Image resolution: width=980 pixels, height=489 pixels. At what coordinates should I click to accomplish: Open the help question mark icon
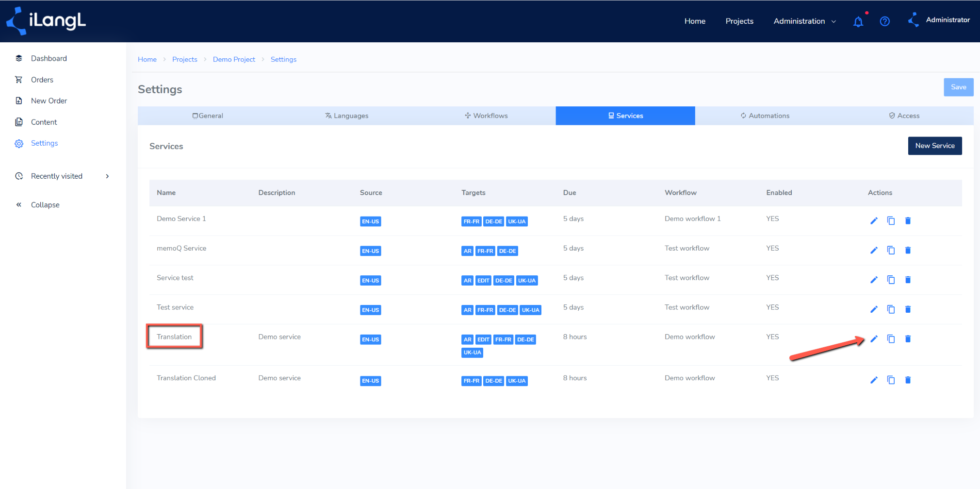[885, 21]
